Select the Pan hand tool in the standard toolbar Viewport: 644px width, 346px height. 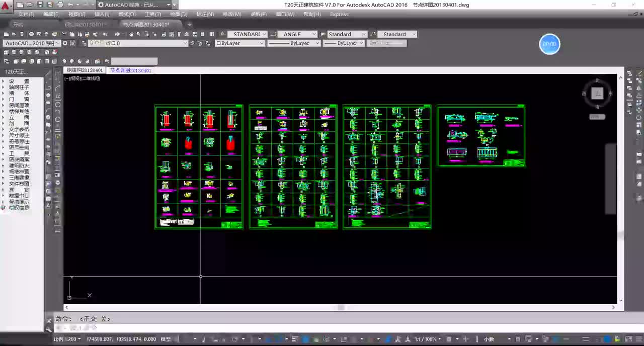(x=131, y=34)
